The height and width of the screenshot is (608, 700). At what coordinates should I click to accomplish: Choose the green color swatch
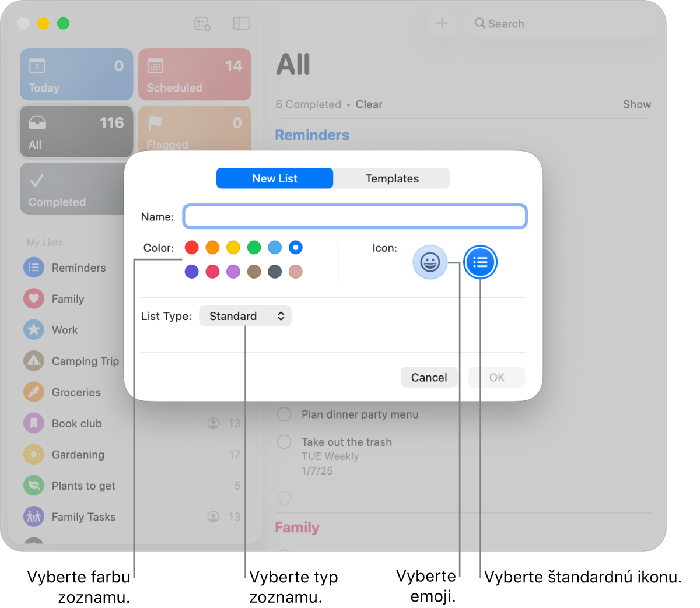[254, 248]
